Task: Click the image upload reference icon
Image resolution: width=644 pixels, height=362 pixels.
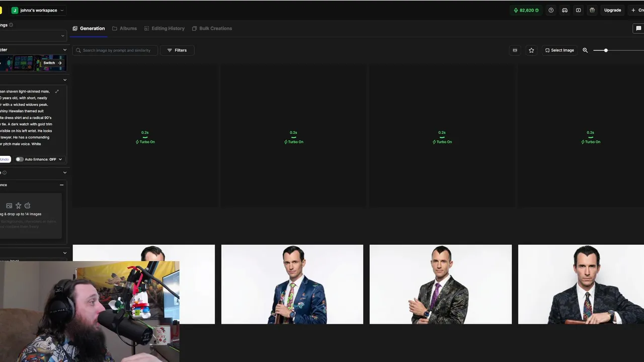Action: click(9, 206)
